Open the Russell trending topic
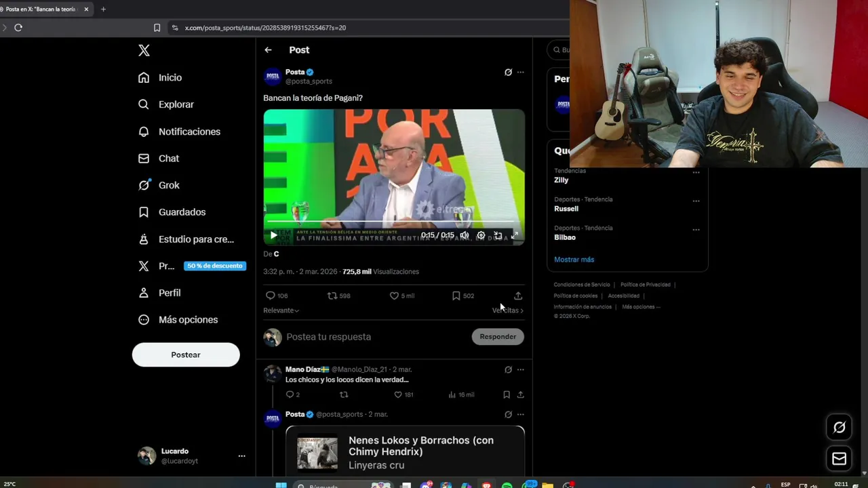Viewport: 868px width, 488px height. tap(566, 209)
